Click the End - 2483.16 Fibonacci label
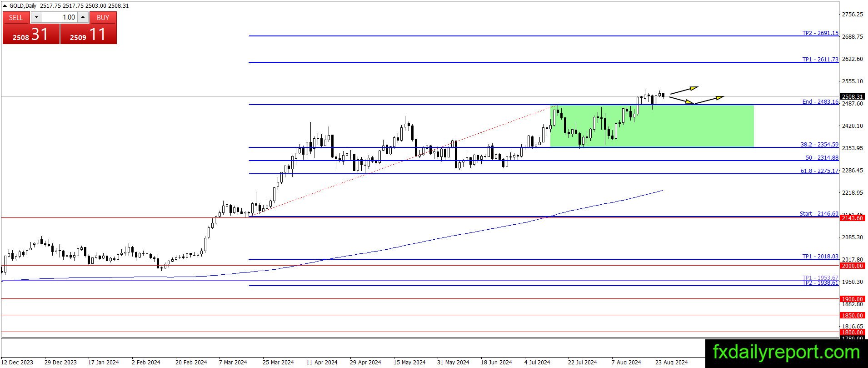Viewport: 868px width, 368px height. click(x=820, y=102)
